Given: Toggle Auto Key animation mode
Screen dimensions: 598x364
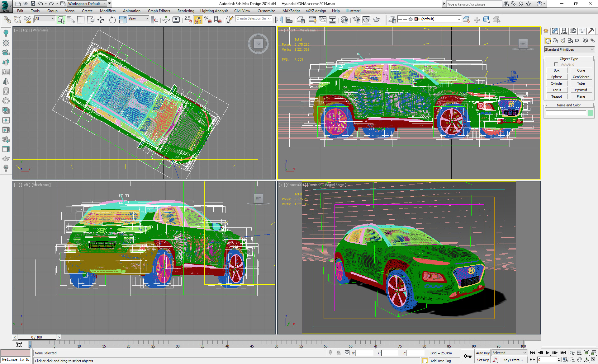Looking at the screenshot, I should (483, 353).
